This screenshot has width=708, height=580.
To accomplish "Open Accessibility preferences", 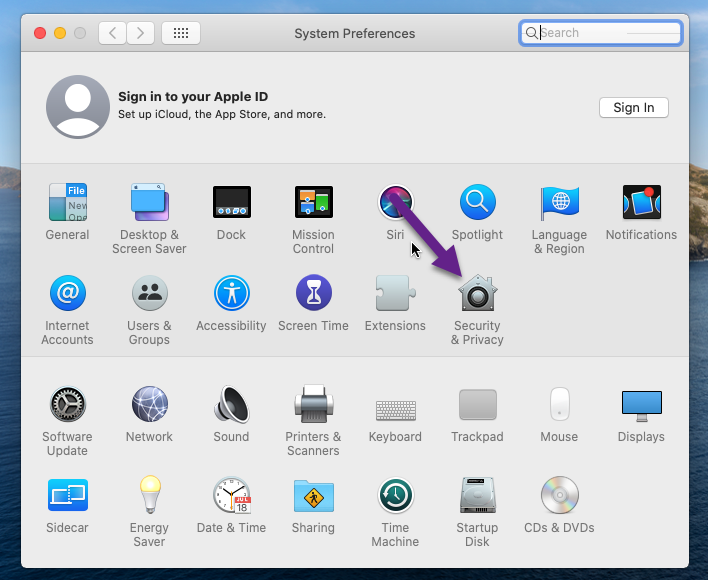I will click(232, 293).
